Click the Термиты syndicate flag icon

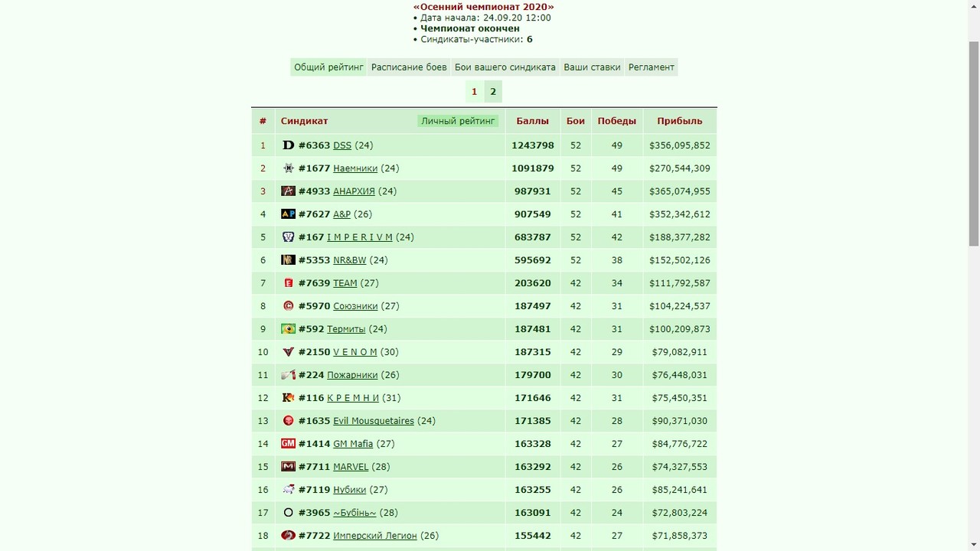(x=288, y=329)
